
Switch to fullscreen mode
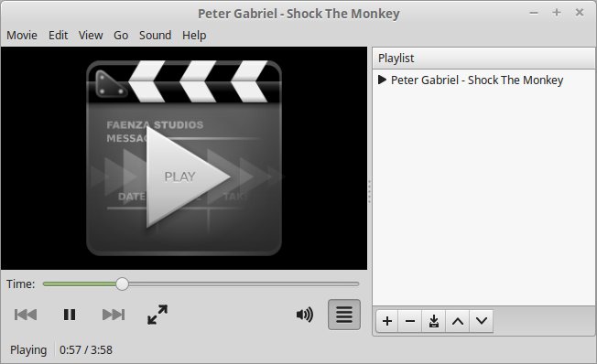[157, 315]
